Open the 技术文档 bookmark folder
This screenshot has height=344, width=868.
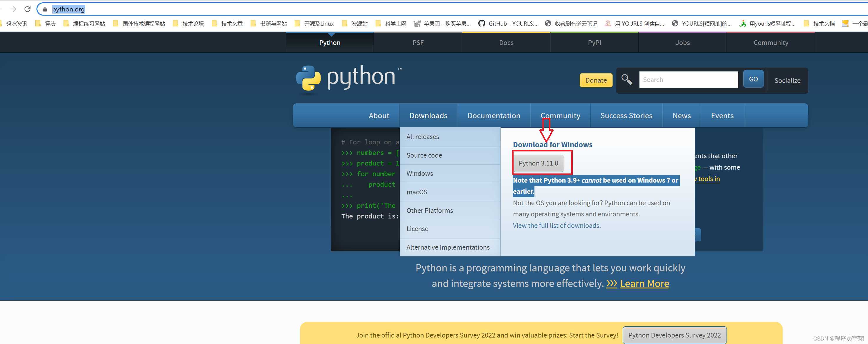pos(819,24)
